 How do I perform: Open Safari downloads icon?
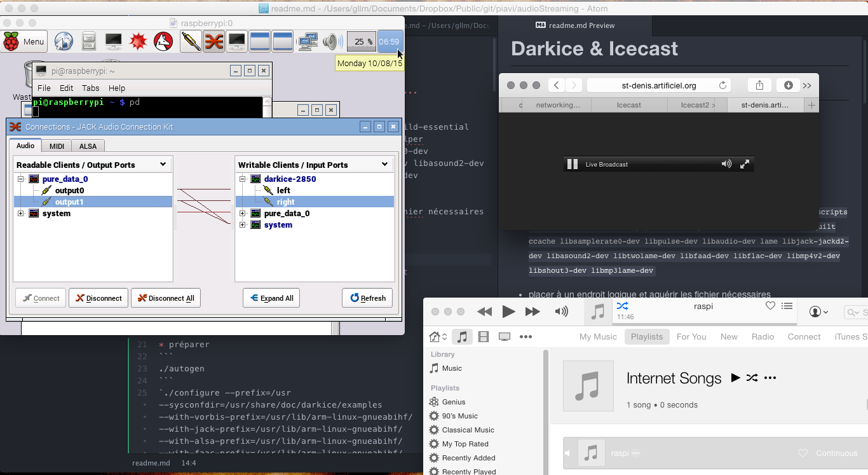pyautogui.click(x=788, y=85)
